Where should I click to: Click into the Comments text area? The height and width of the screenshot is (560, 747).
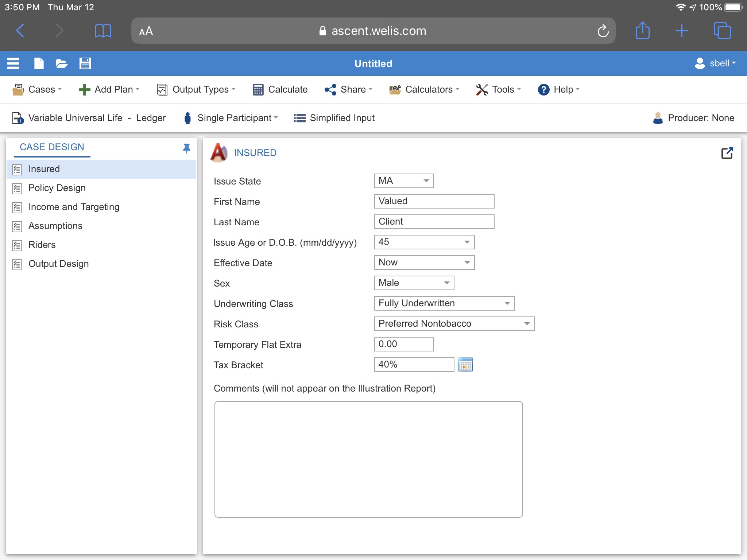[368, 459]
